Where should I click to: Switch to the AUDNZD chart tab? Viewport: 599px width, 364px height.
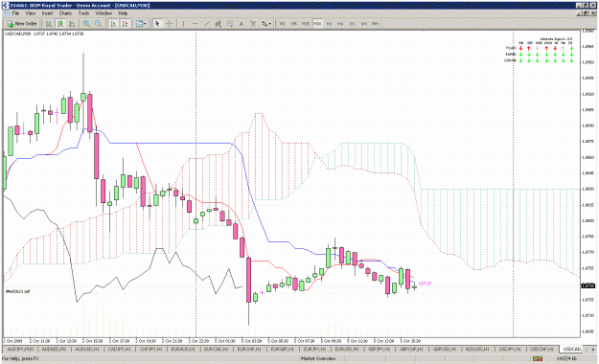coord(54,349)
